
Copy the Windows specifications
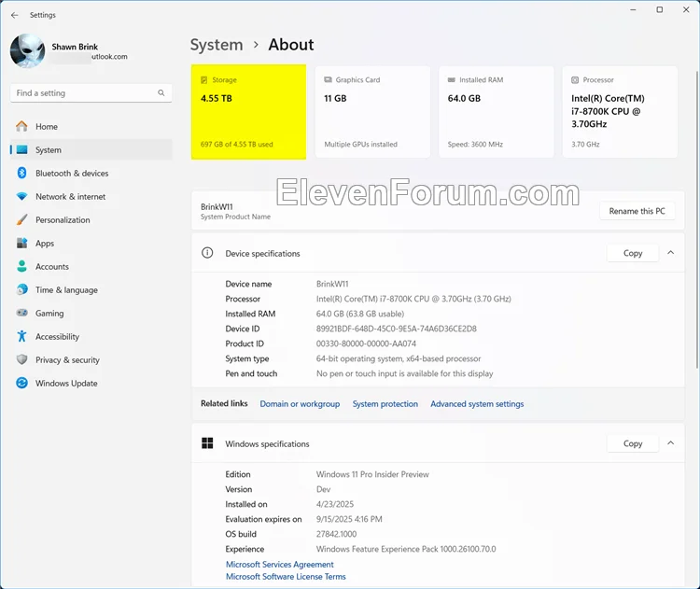(x=633, y=443)
